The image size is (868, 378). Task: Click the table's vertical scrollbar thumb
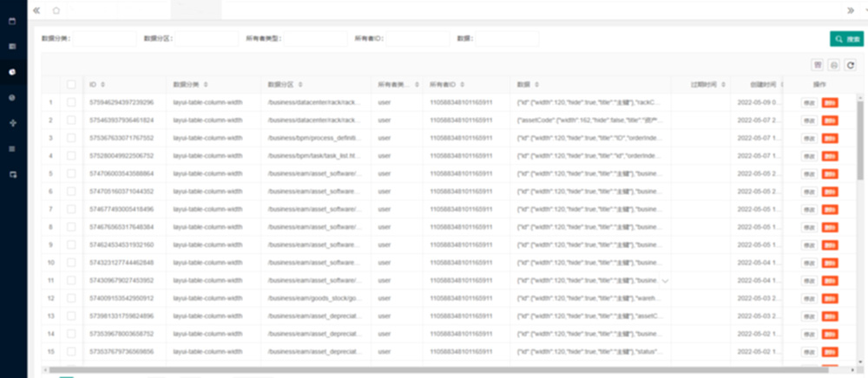[859, 141]
